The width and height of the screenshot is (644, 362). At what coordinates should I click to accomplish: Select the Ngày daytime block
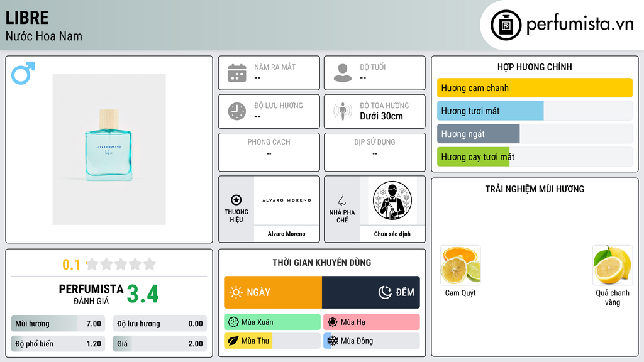[273, 292]
